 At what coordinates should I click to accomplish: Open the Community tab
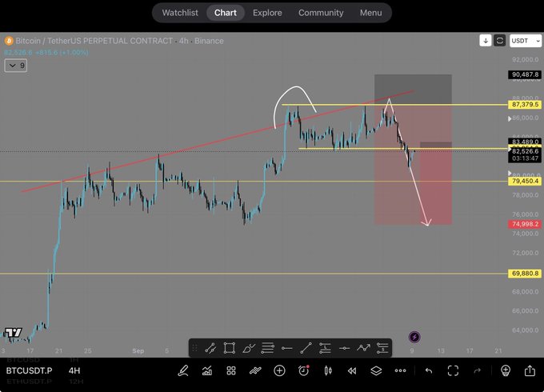coord(321,13)
